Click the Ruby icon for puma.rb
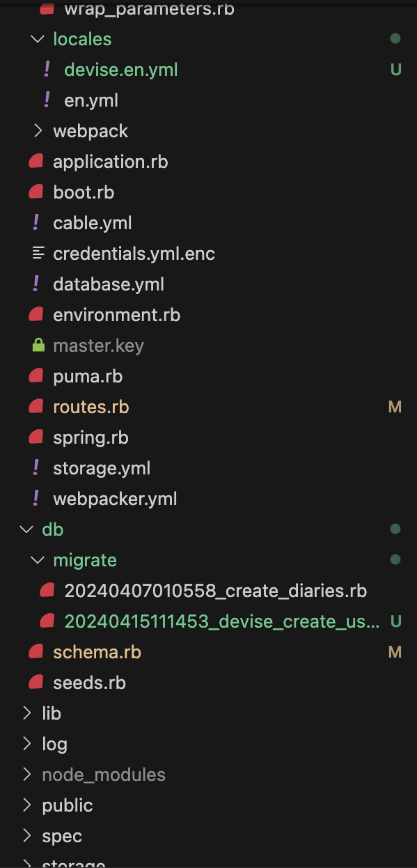Viewport: 417px width, 868px height. [36, 375]
